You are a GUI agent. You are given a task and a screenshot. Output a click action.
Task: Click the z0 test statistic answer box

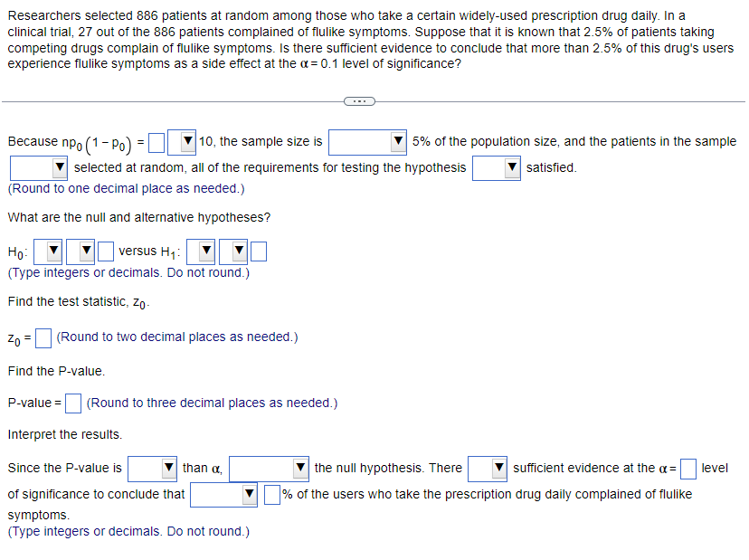tap(43, 337)
